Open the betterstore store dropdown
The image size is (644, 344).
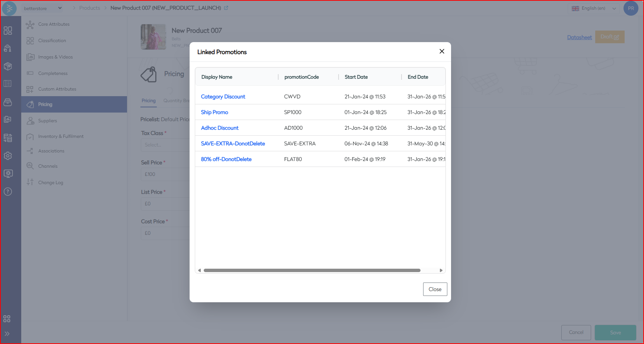pos(42,8)
